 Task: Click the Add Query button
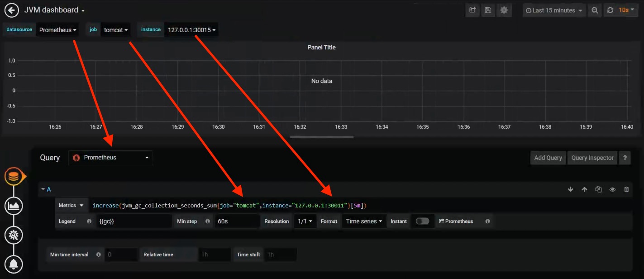click(548, 158)
